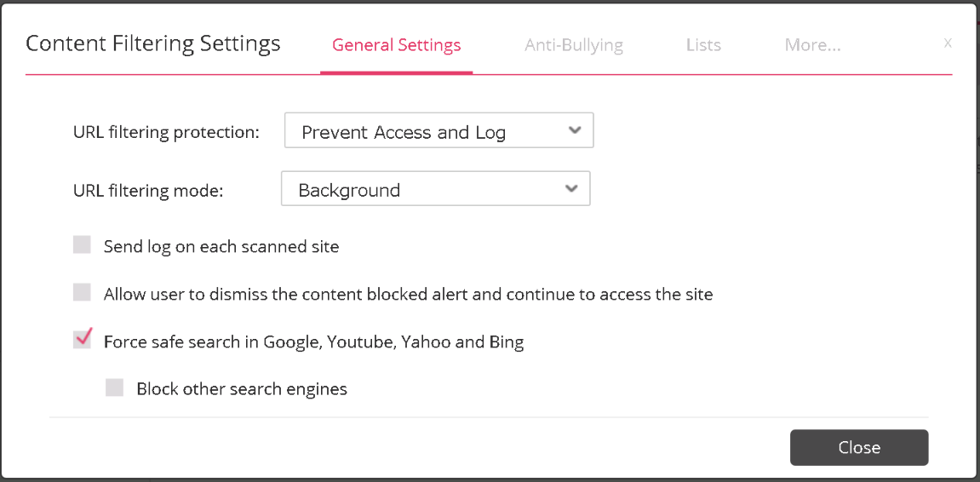Switch to the Anti-Bullying tab
This screenshot has height=482, width=980.
coord(573,45)
